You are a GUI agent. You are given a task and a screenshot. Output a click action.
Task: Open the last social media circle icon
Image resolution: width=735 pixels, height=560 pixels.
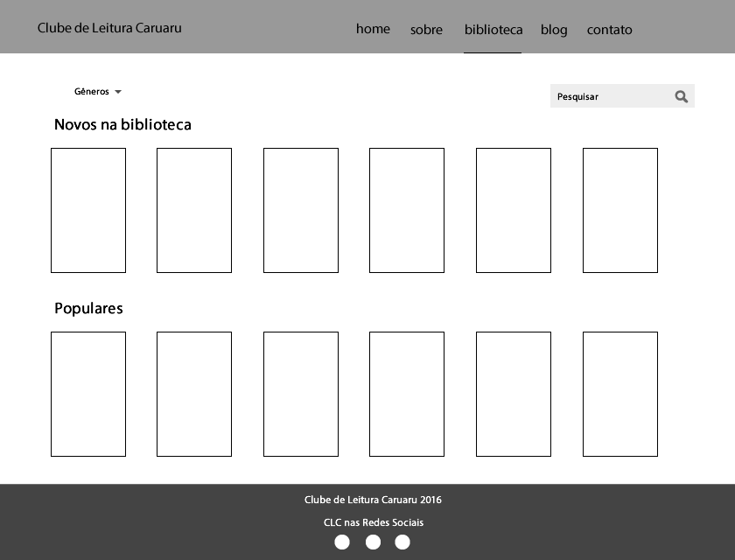pos(402,542)
